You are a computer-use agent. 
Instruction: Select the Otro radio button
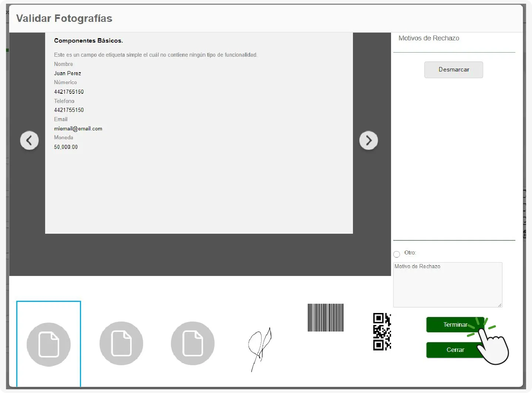(397, 254)
